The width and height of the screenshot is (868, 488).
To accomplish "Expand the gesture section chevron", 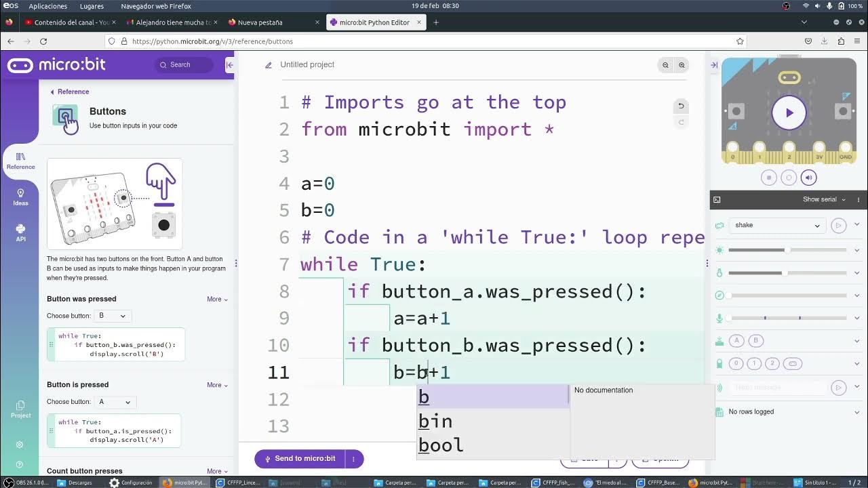I will coord(857,225).
